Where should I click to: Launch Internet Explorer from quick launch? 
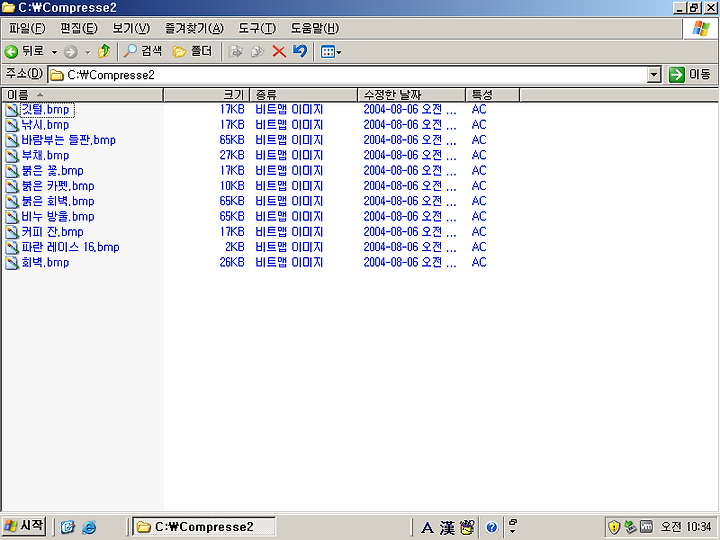point(89,527)
